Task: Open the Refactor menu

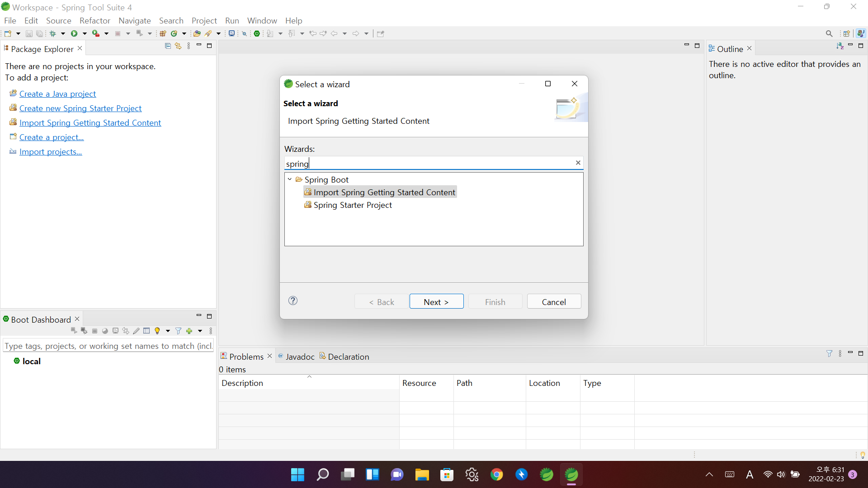Action: pos(94,21)
